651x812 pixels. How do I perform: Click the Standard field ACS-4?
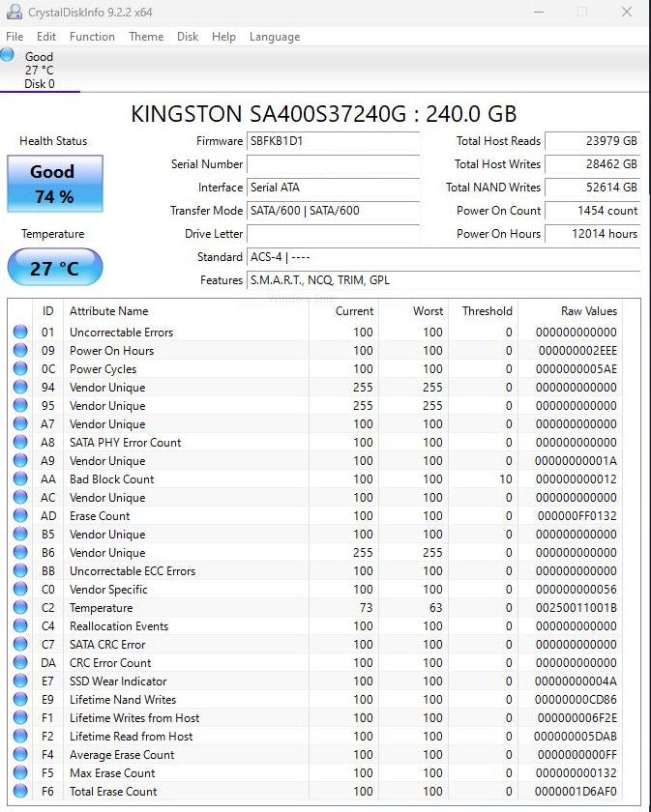coord(444,257)
